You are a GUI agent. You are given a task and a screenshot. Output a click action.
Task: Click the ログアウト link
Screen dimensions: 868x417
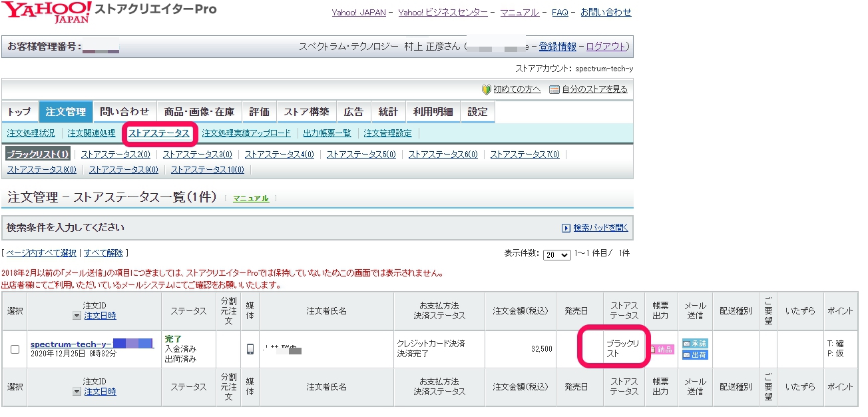point(606,47)
